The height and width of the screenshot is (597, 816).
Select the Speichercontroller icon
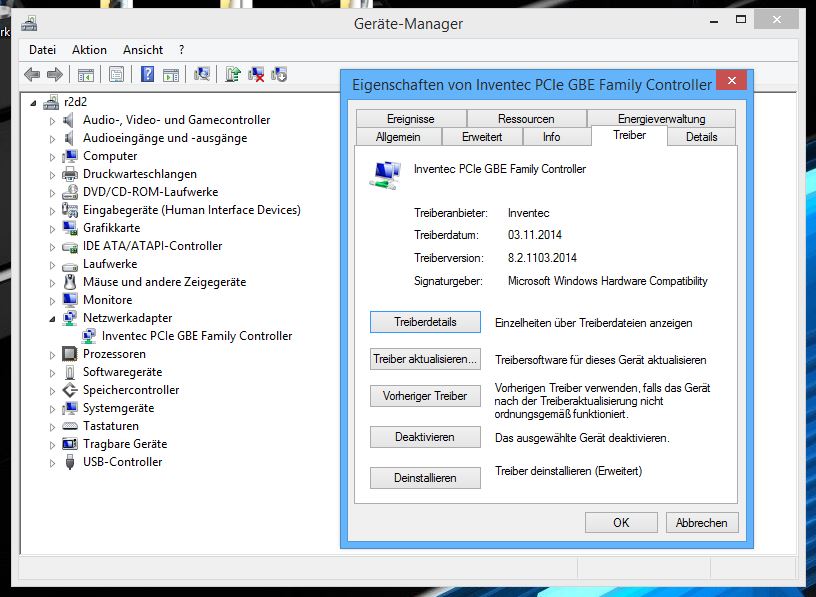[70, 390]
